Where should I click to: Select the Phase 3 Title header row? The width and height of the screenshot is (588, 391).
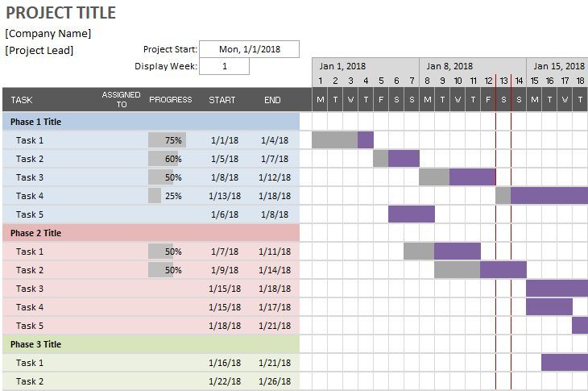coord(151,344)
